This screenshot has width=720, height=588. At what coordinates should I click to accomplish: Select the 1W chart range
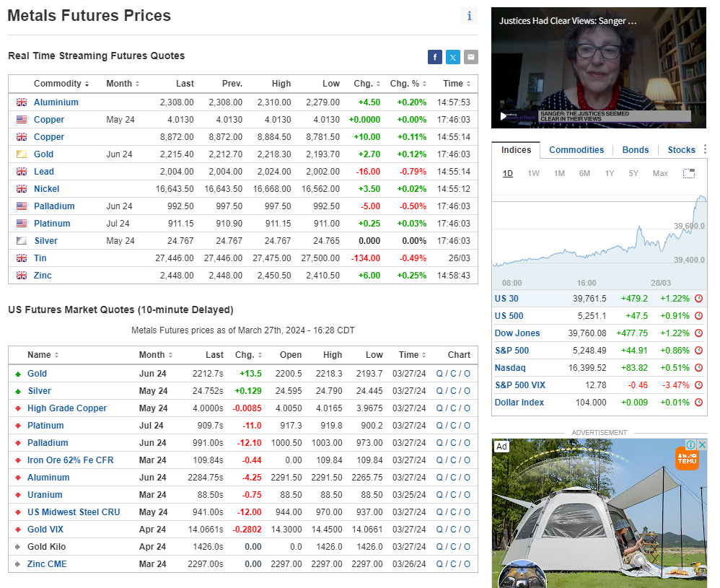(x=533, y=174)
